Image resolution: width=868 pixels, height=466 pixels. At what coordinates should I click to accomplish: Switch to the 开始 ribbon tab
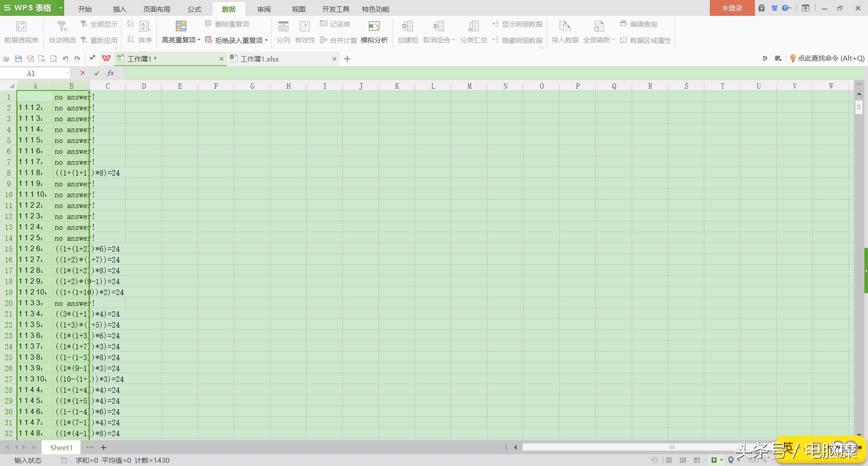point(85,9)
